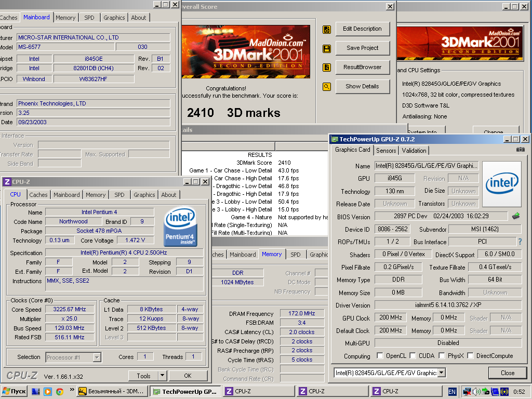Click the network disconnected tray icon

point(467,392)
